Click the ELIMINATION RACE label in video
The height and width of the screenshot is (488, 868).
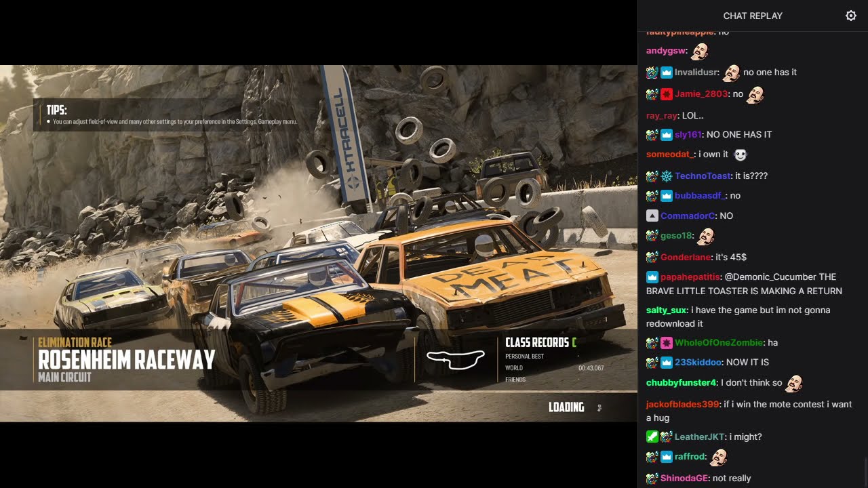tap(75, 342)
